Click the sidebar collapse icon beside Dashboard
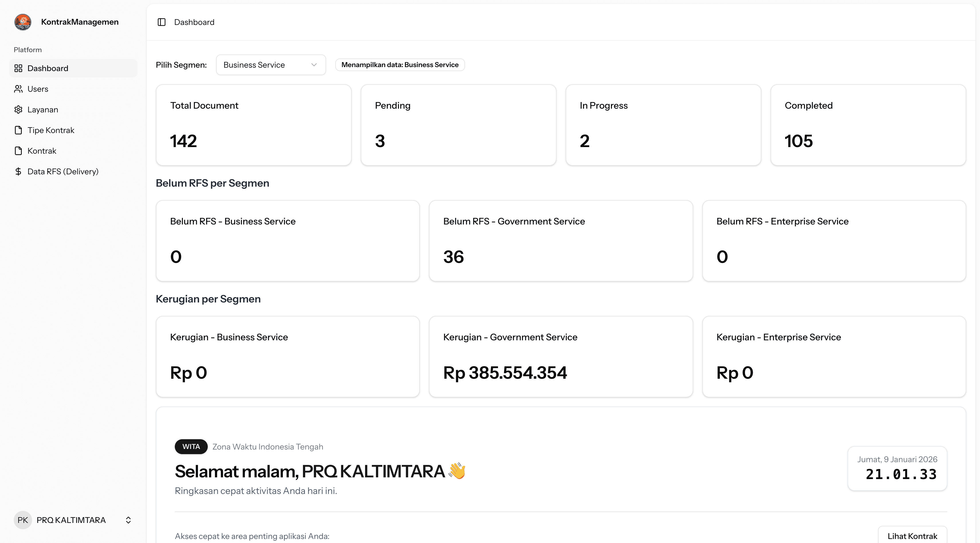 coord(162,22)
